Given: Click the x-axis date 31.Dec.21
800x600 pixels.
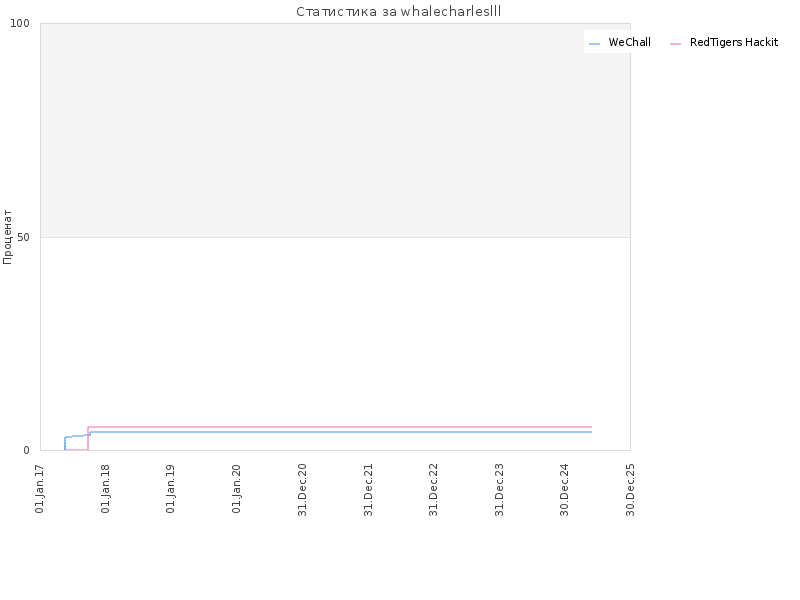Looking at the screenshot, I should coord(368,490).
